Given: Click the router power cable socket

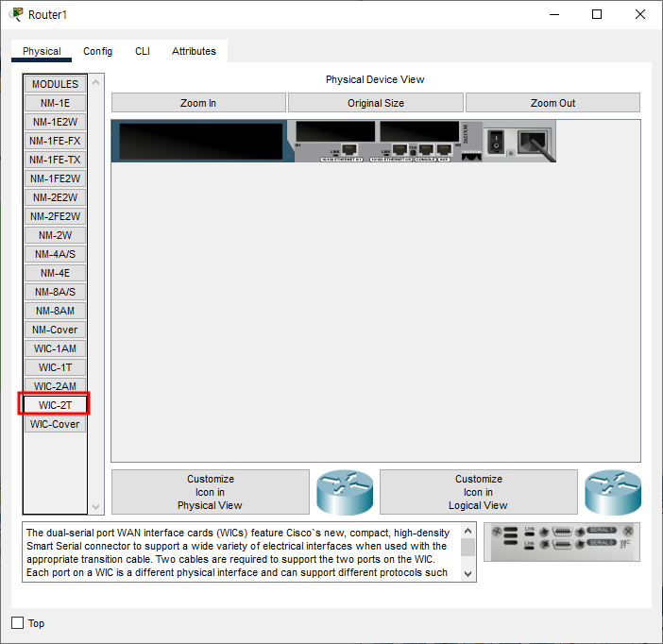Looking at the screenshot, I should [534, 143].
